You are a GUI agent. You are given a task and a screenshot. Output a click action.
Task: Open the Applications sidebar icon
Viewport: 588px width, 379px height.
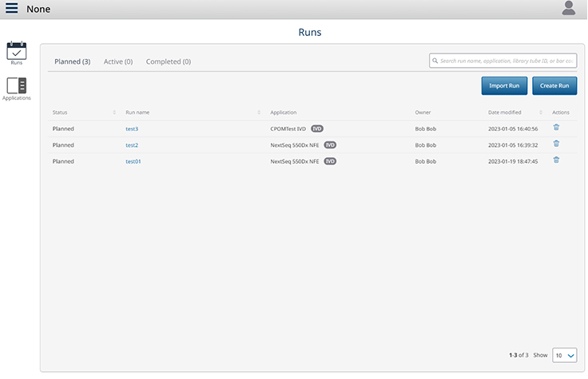17,88
